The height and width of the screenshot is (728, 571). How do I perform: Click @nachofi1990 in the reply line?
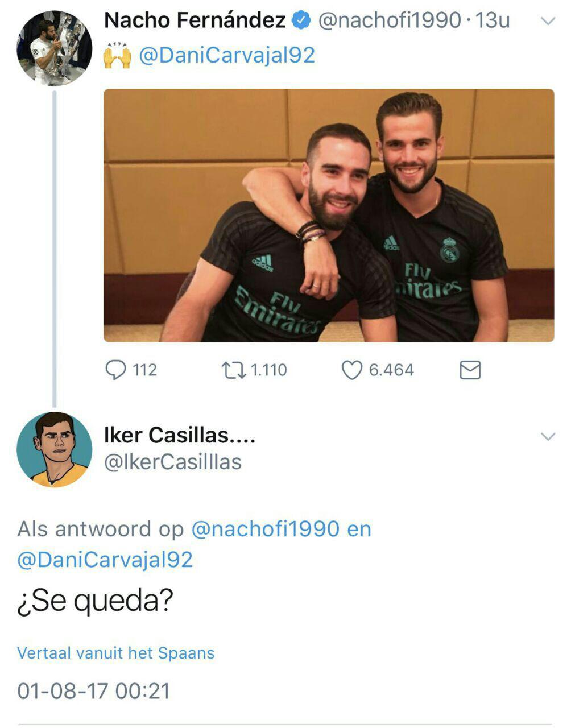[x=266, y=529]
